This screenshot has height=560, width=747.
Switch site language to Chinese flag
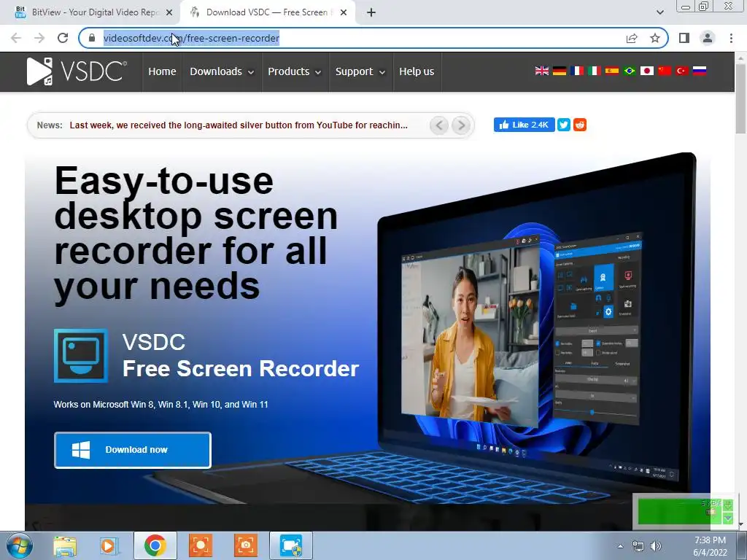click(664, 71)
